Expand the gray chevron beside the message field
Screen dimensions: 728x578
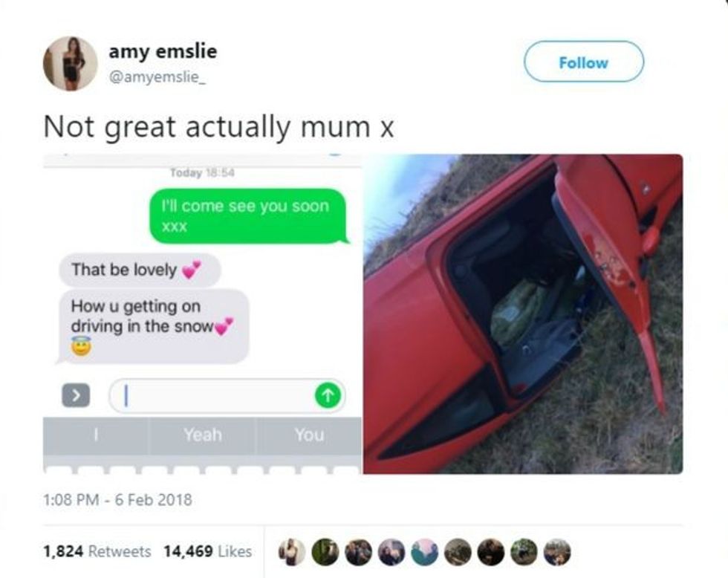point(76,395)
